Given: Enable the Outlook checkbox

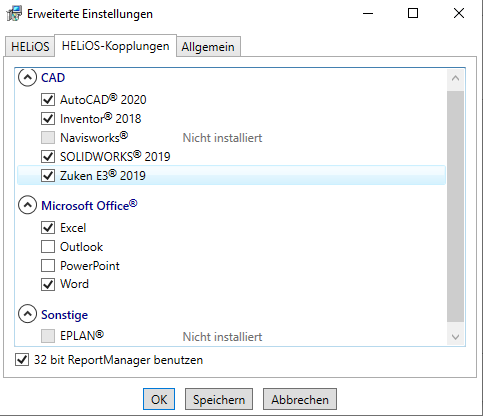Looking at the screenshot, I should 48,247.
